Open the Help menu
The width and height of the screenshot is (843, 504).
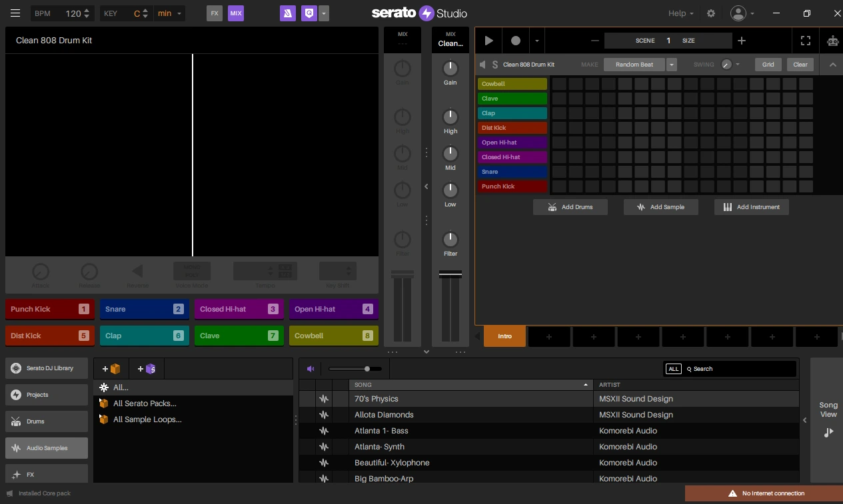(681, 13)
